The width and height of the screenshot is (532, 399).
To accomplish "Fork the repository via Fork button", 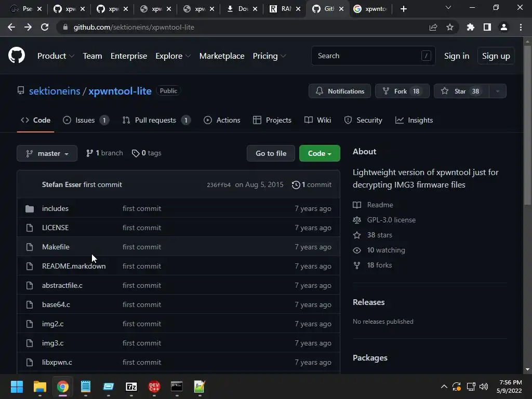I will pyautogui.click(x=402, y=91).
